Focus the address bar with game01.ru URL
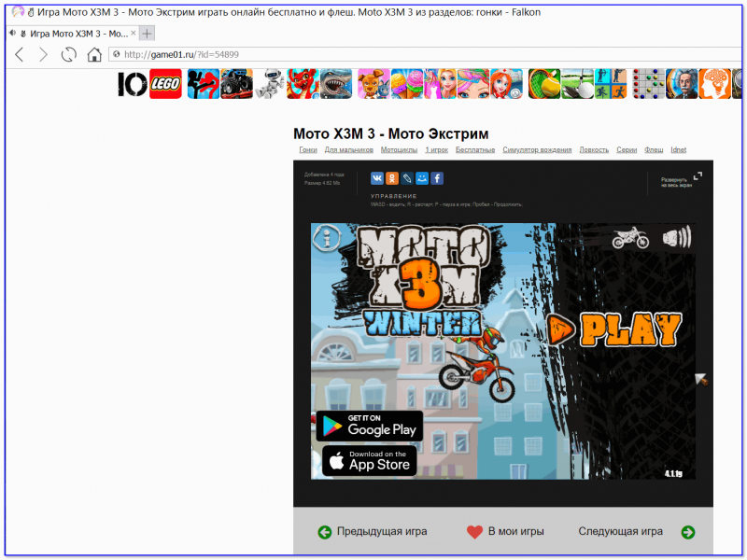Image resolution: width=747 pixels, height=560 pixels. click(x=427, y=54)
